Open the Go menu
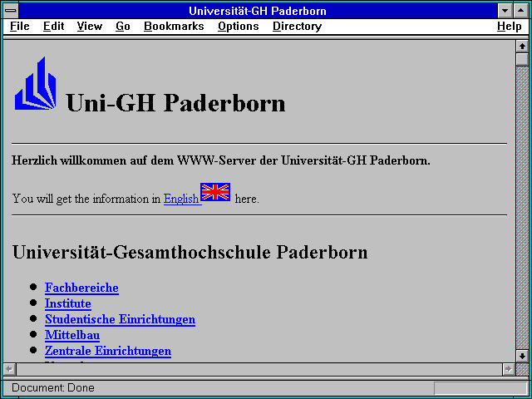 click(122, 27)
